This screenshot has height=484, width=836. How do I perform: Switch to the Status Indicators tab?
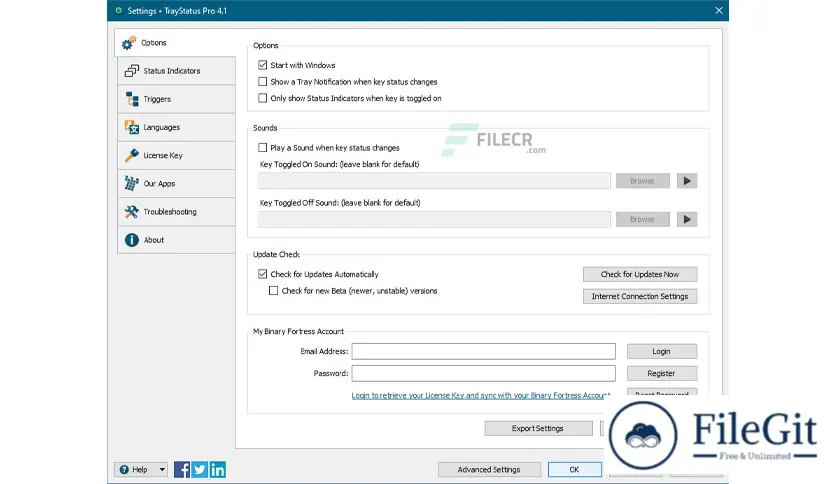tap(176, 71)
